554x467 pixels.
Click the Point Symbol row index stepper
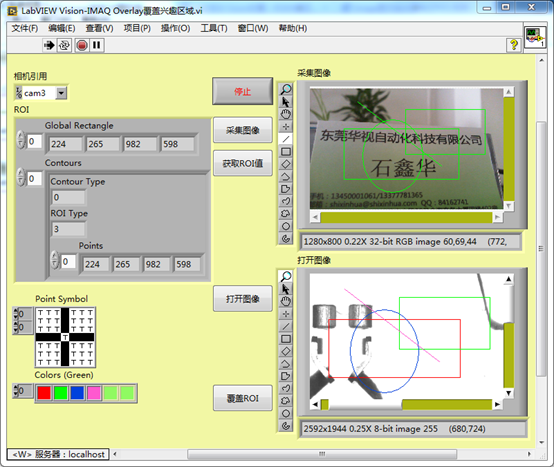[16, 314]
